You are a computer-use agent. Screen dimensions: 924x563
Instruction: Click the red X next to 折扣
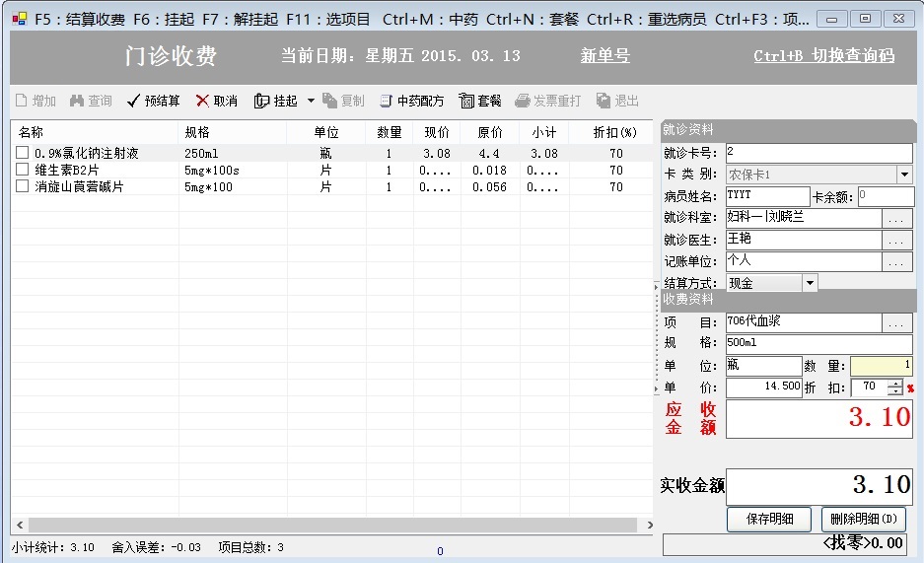(910, 388)
